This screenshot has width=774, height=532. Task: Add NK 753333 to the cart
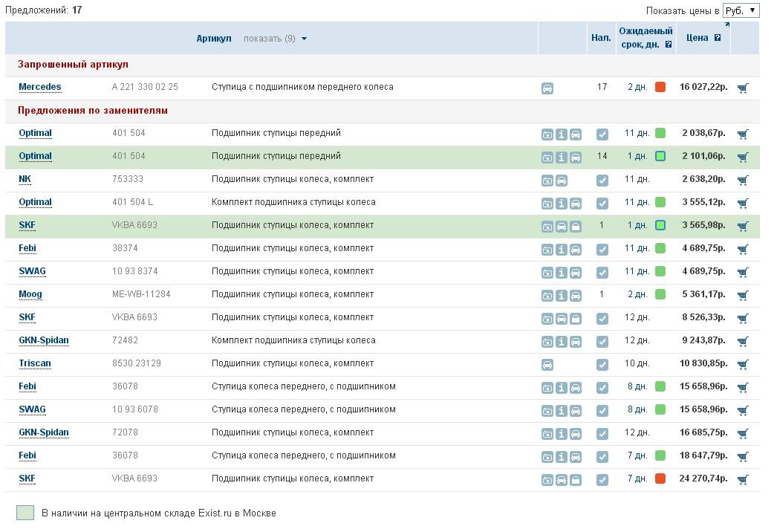(743, 181)
